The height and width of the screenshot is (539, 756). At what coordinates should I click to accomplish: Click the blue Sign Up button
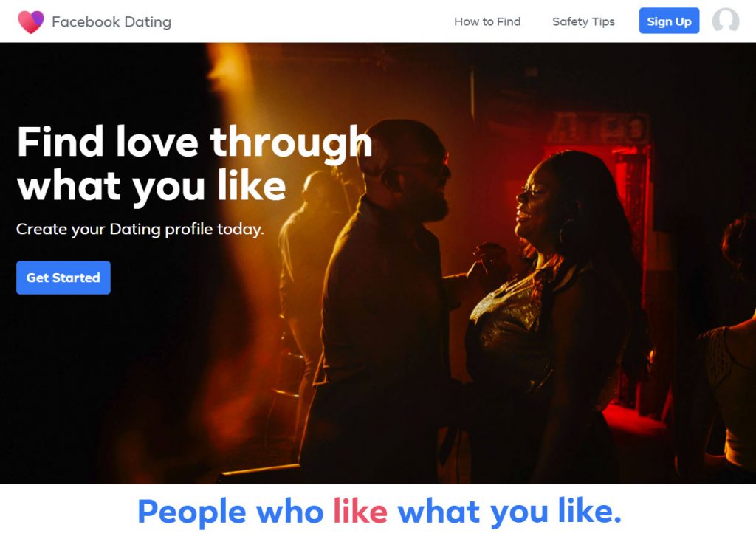(x=669, y=21)
